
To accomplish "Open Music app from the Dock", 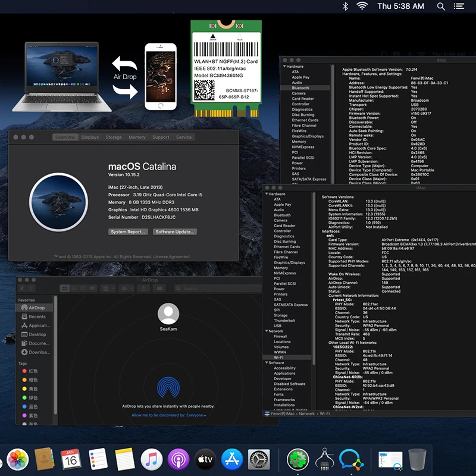I will tap(151, 459).
